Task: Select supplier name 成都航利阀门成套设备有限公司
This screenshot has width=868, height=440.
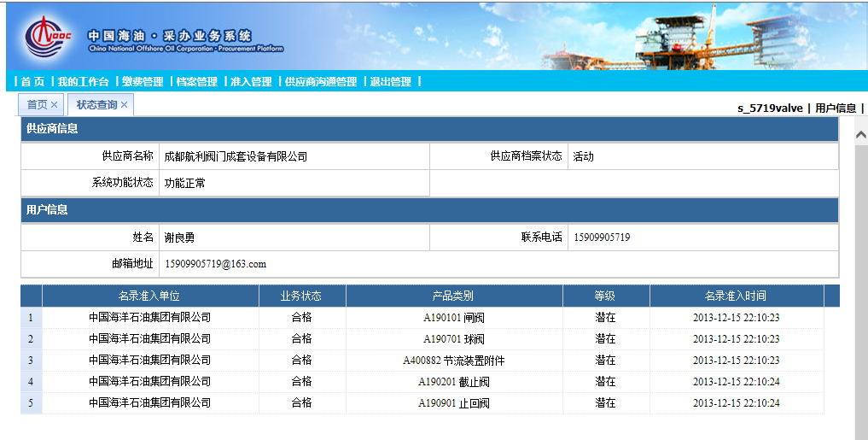Action: coord(236,157)
